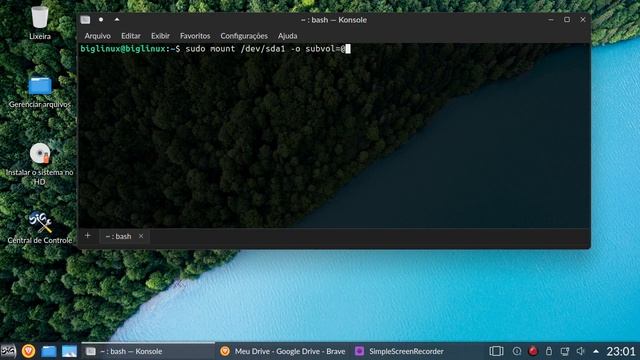The height and width of the screenshot is (360, 640).
Task: Click the 23:01 clock
Action: click(621, 351)
